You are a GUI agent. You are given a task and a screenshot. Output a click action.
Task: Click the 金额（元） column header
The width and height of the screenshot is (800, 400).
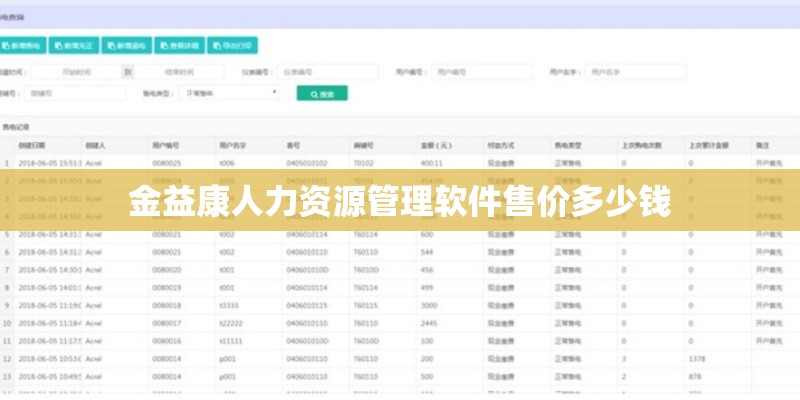tap(436, 145)
